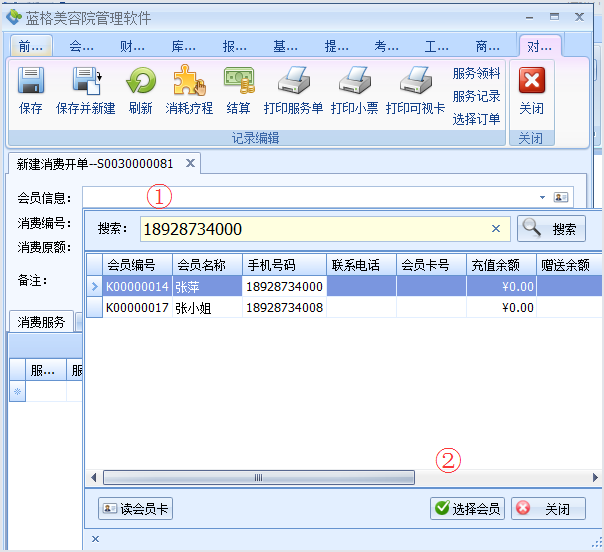Screen dimensions: 604x552
Task: Switch to the 对... ribbon tab
Action: tap(539, 46)
